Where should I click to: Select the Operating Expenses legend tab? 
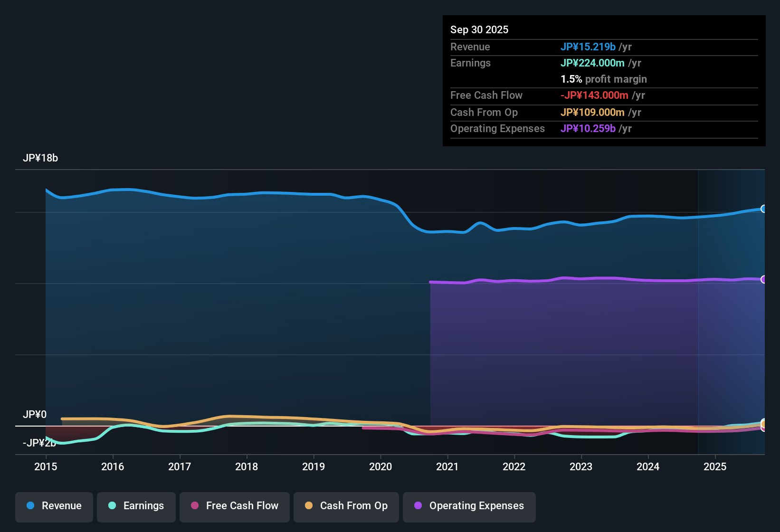469,506
